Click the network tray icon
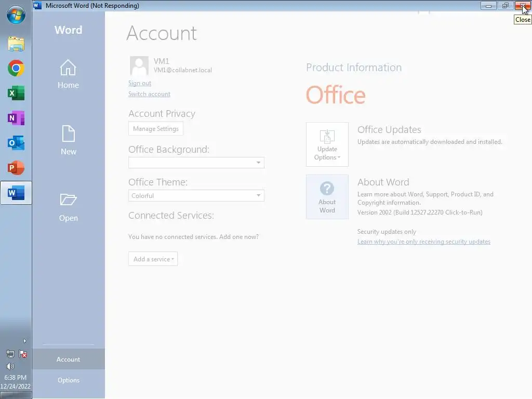The height and width of the screenshot is (399, 532). (10, 354)
